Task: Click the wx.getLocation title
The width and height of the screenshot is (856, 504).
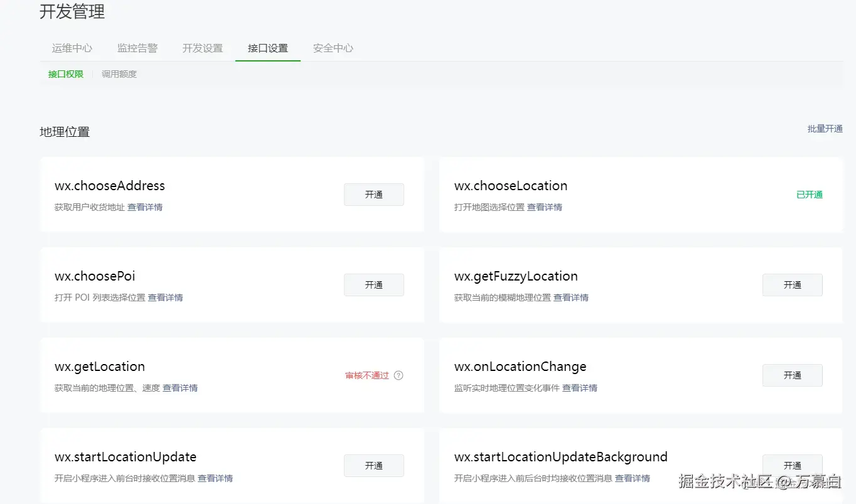Action: click(100, 367)
